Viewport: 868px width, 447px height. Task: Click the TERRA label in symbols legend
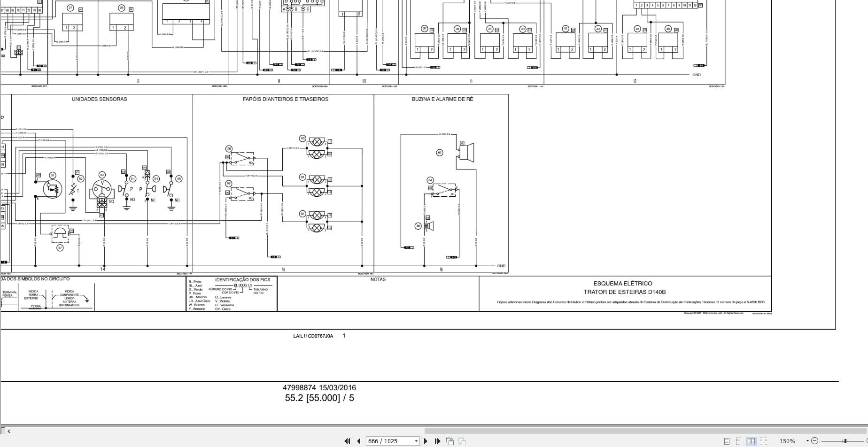(x=36, y=306)
